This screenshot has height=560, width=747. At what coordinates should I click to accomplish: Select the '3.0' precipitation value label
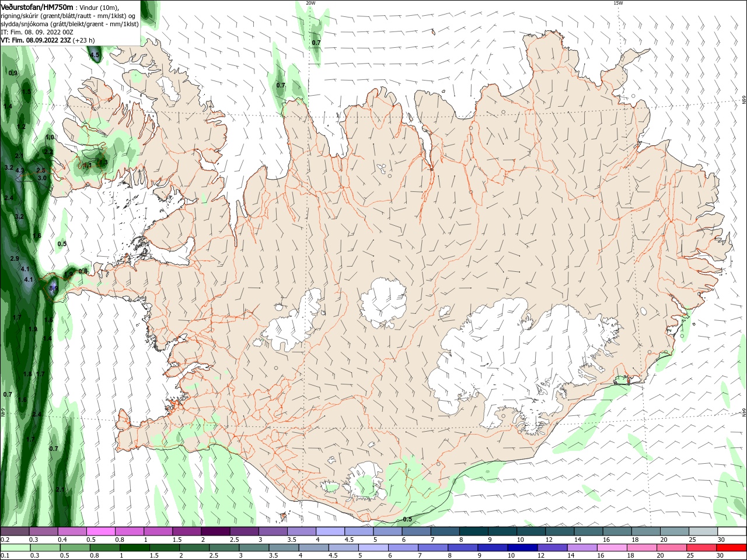click(x=42, y=178)
